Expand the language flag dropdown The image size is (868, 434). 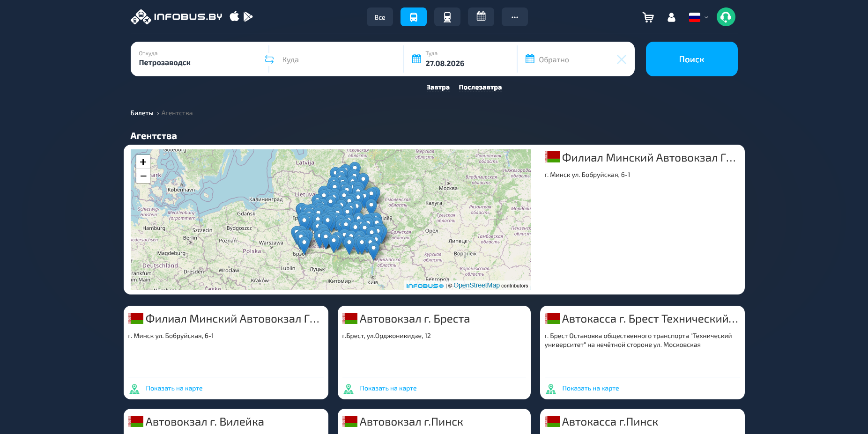[x=698, y=17]
